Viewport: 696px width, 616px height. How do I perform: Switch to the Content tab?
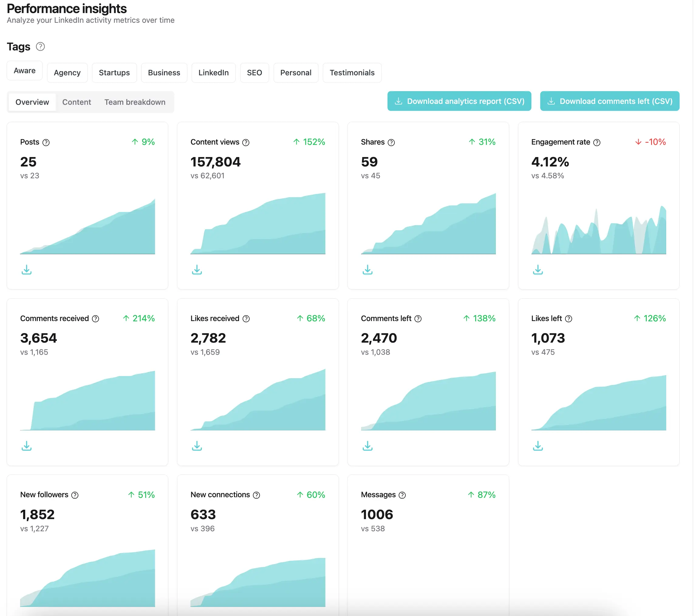click(76, 102)
